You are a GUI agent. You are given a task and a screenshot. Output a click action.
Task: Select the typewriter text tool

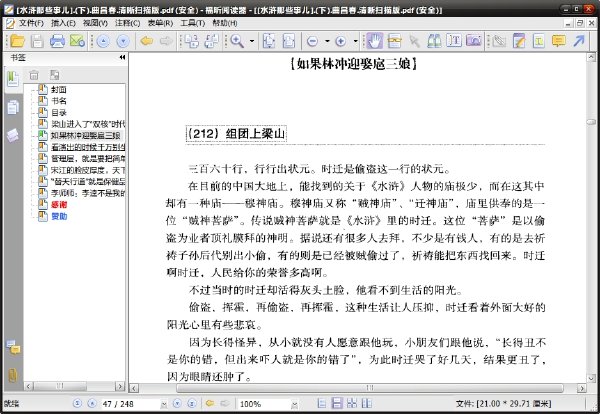point(454,41)
